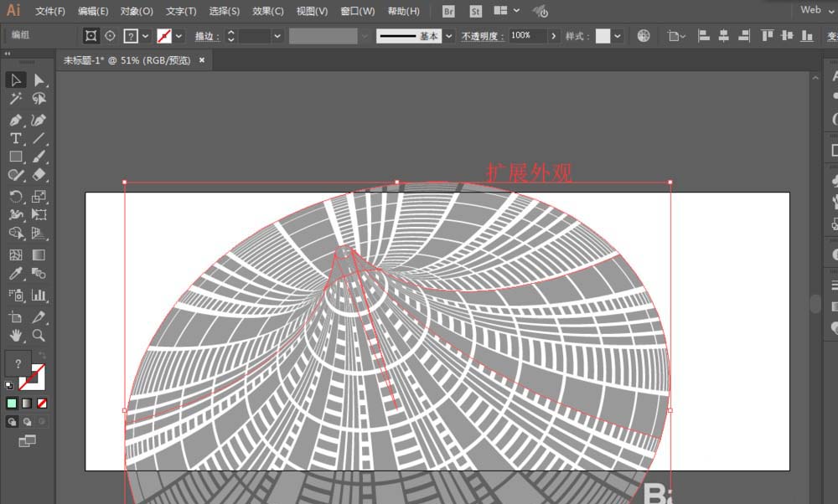Align objects to vertical top
The height and width of the screenshot is (504, 838).
pyautogui.click(x=768, y=36)
